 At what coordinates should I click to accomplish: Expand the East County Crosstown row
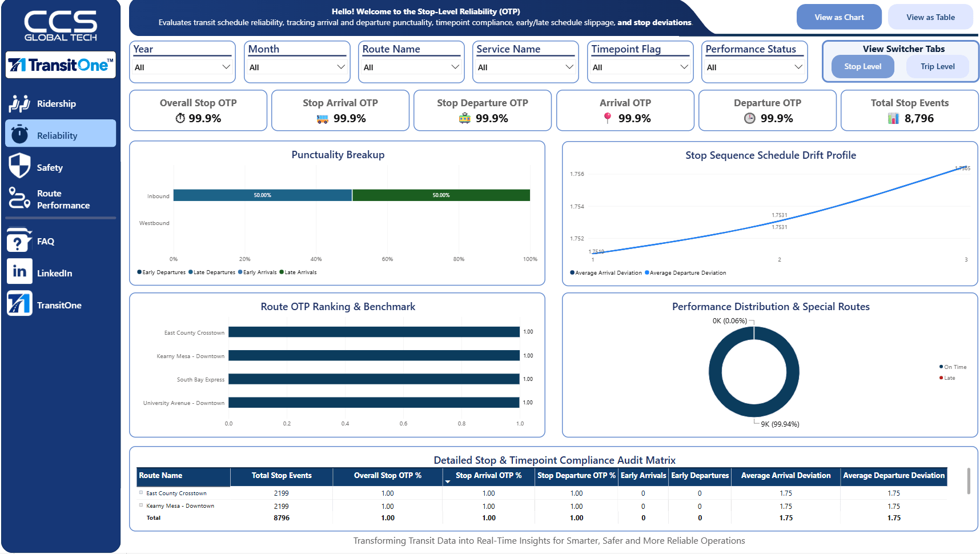141,492
